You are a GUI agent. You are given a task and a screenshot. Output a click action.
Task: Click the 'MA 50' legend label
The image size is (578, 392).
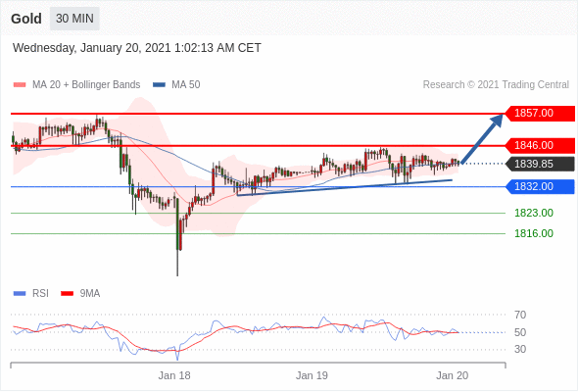(186, 85)
